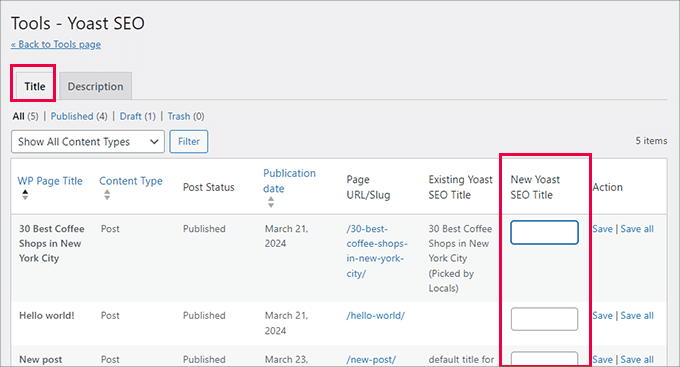Click the '5 items' count text

(651, 141)
